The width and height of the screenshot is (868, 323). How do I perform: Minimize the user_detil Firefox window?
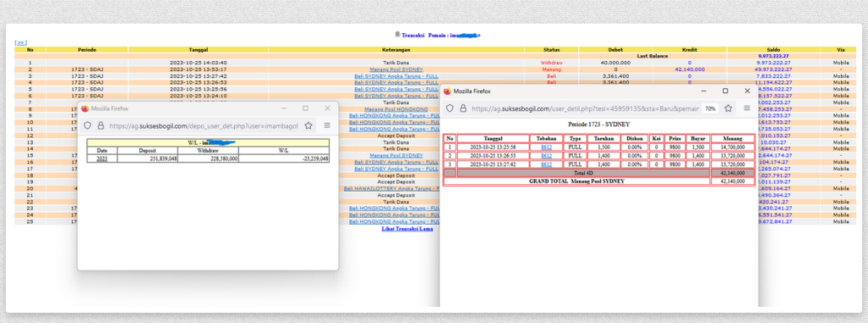tap(704, 91)
